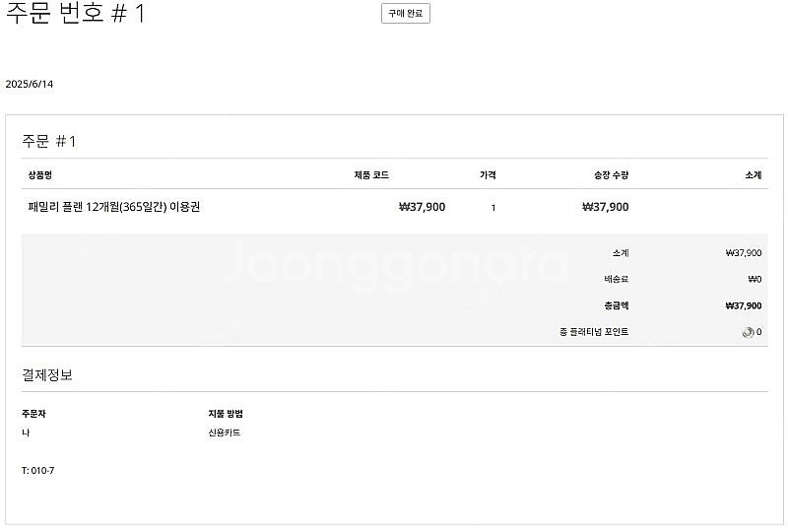The image size is (788, 532).
Task: Click the platinum point coin icon
Action: pos(748,332)
